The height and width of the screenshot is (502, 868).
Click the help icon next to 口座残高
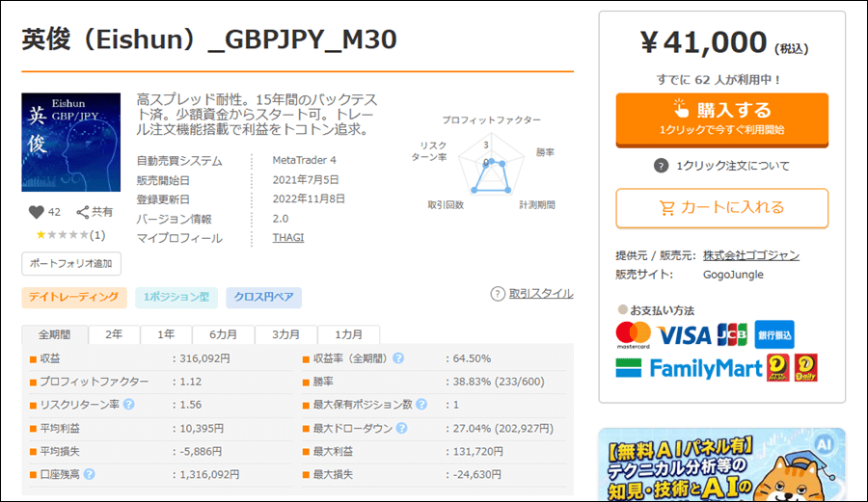[89, 474]
